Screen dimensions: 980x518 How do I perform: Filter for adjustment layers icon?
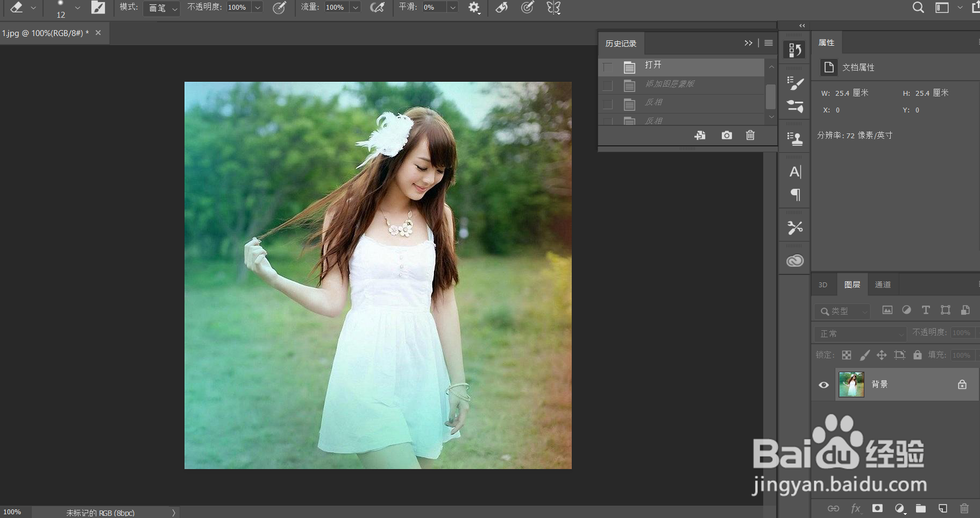[x=906, y=310]
